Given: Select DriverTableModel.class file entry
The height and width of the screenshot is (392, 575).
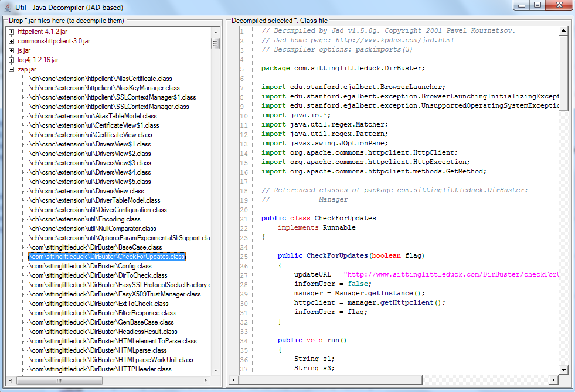Looking at the screenshot, I should point(94,200).
